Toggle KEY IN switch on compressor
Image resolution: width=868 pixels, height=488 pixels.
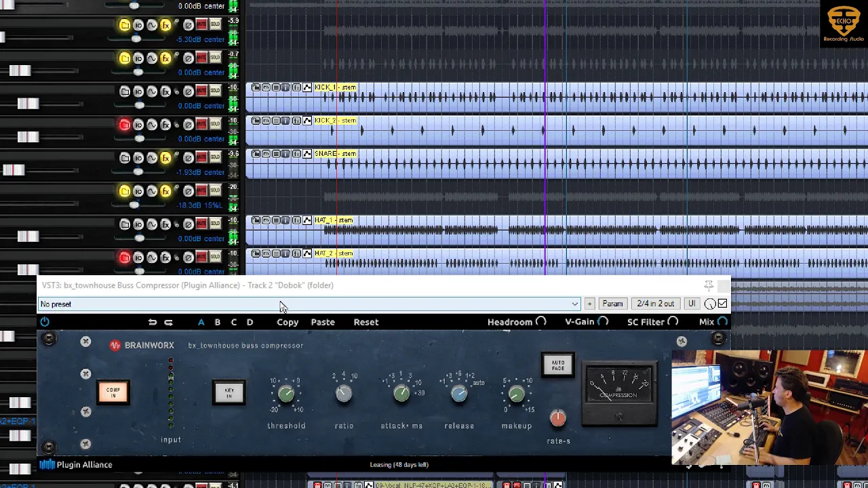point(229,392)
